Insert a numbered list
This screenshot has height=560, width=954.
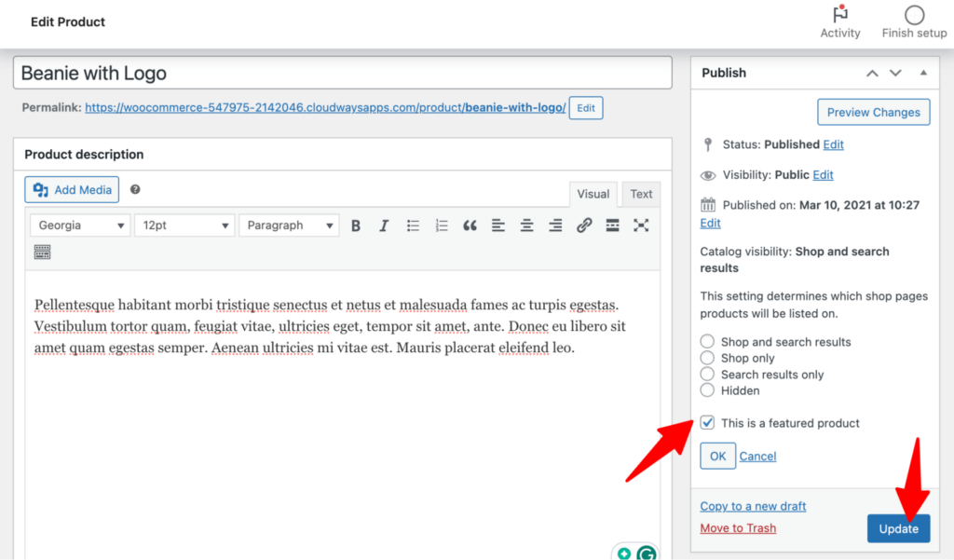coord(442,225)
